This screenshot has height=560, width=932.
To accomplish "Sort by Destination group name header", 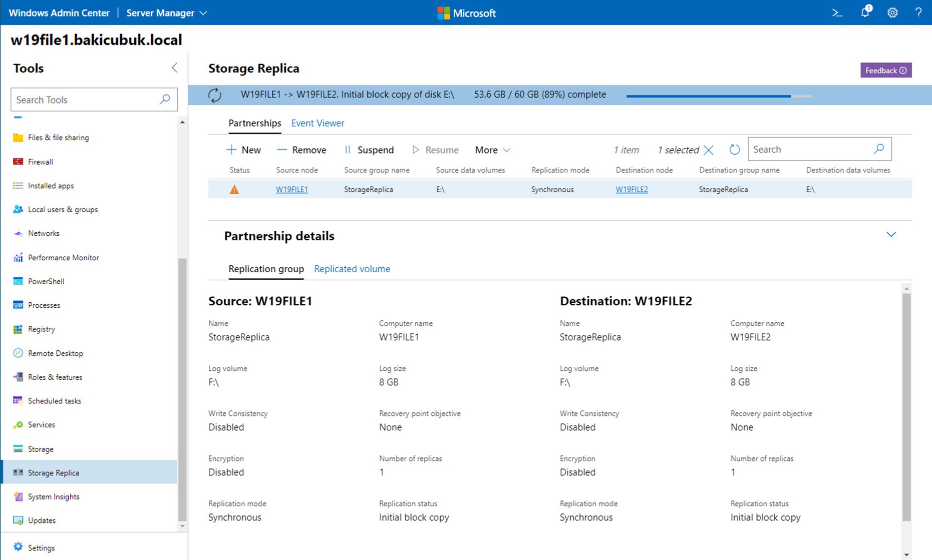I will (x=739, y=170).
